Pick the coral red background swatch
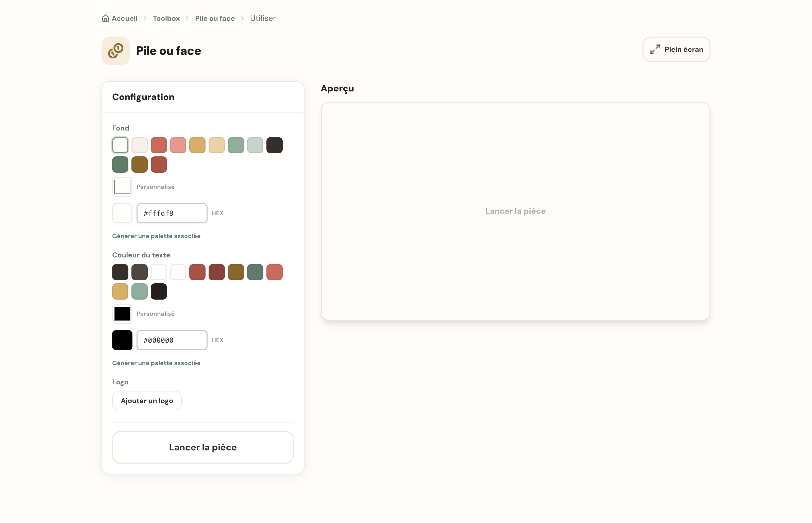Screen dimensions: 812x523 (159, 145)
